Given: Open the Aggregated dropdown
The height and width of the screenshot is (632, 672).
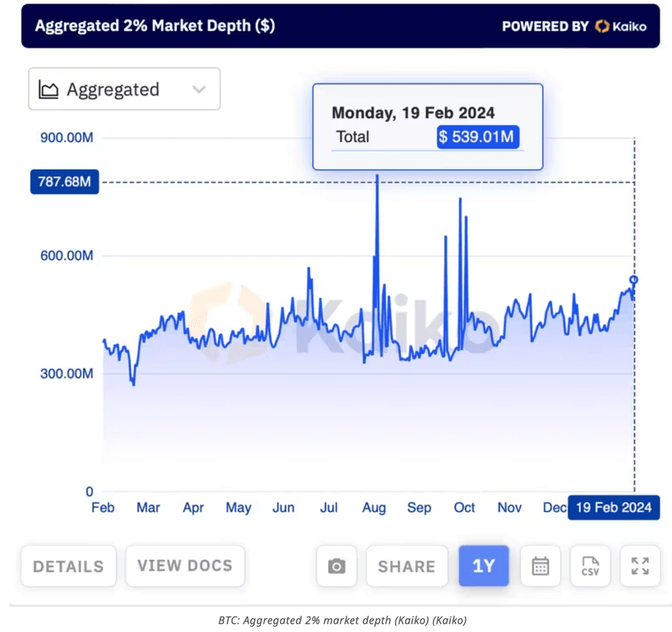Looking at the screenshot, I should (124, 90).
